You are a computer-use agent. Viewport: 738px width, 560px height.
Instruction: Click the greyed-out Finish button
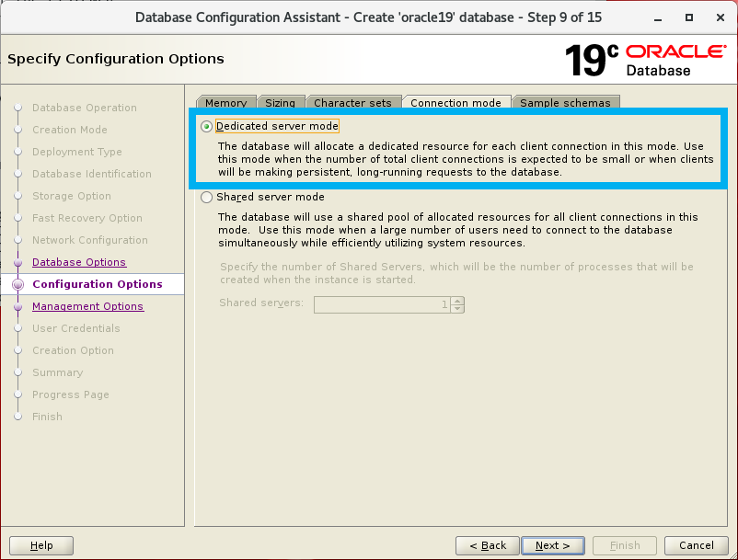[625, 545]
